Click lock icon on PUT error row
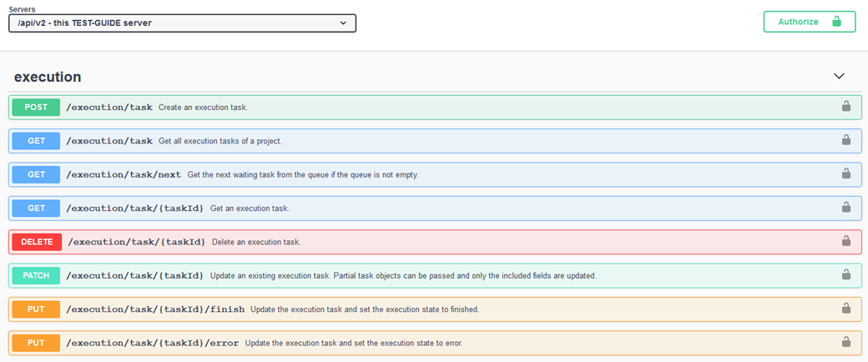 [x=845, y=342]
